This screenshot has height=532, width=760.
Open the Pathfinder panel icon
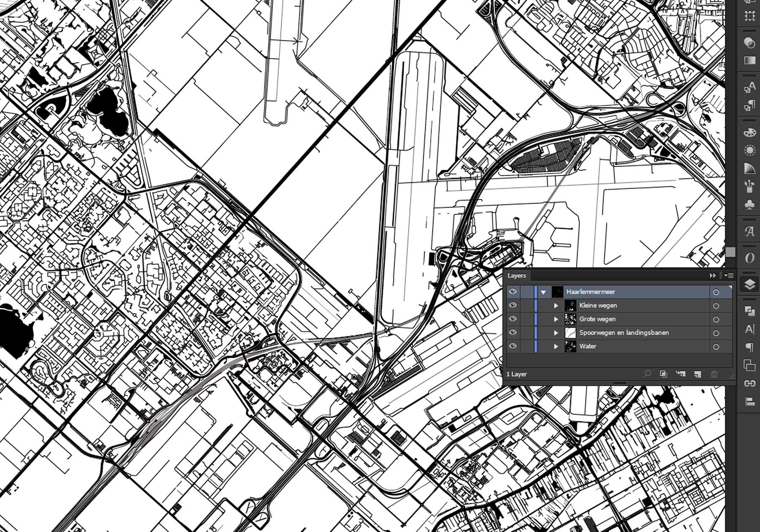[749, 311]
